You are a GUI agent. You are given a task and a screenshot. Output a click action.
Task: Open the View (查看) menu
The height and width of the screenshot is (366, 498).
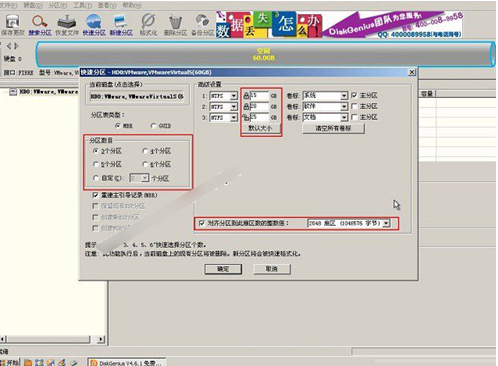pos(107,5)
